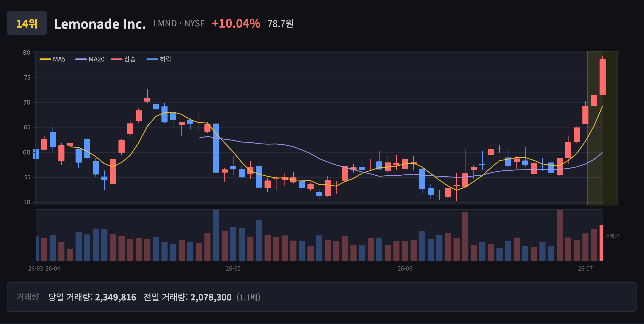This screenshot has width=644, height=324.
Task: Toggle the 하락 legend entry
Action: point(159,59)
